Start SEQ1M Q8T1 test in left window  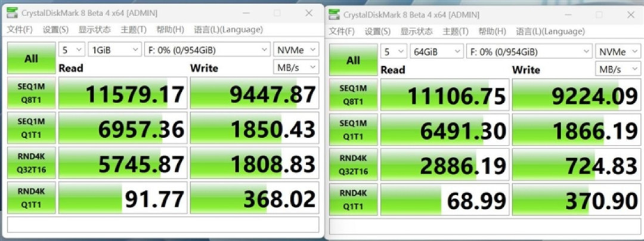[x=31, y=93]
